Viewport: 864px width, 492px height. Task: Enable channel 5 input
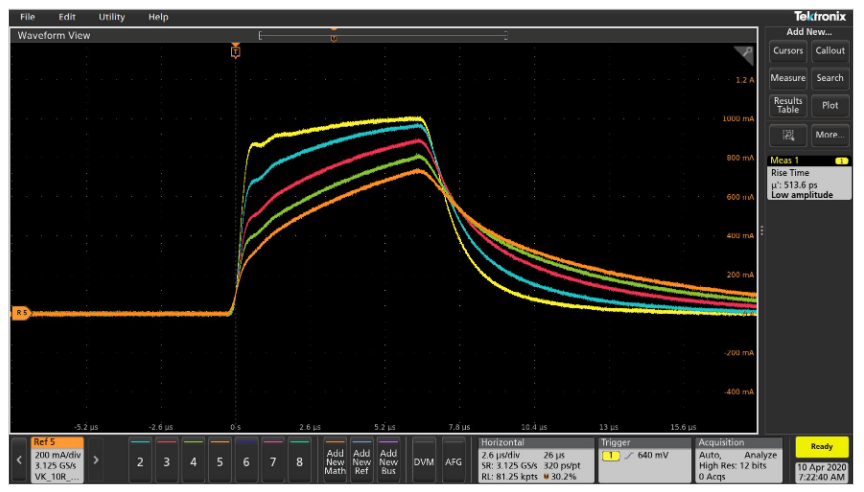[x=220, y=461]
